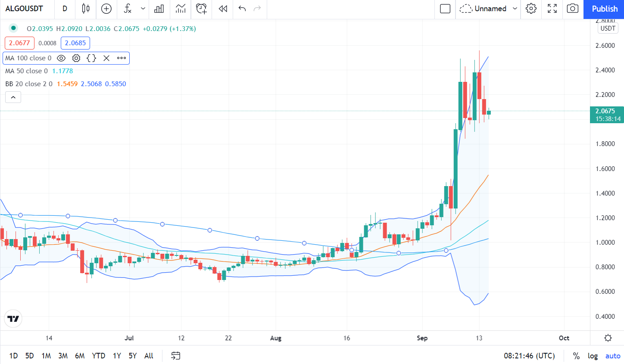Open the ALGOUSDT symbol search
This screenshot has width=624, height=364.
(x=24, y=9)
